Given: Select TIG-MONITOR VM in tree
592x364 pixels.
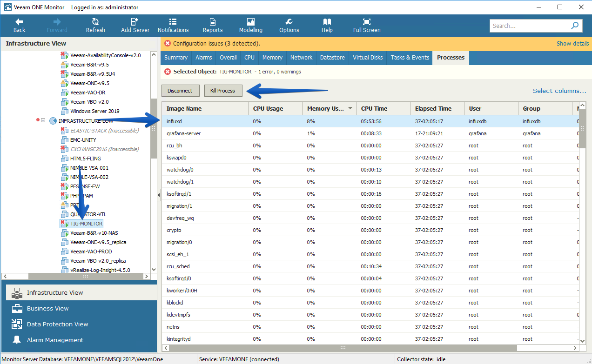Looking at the screenshot, I should 87,224.
